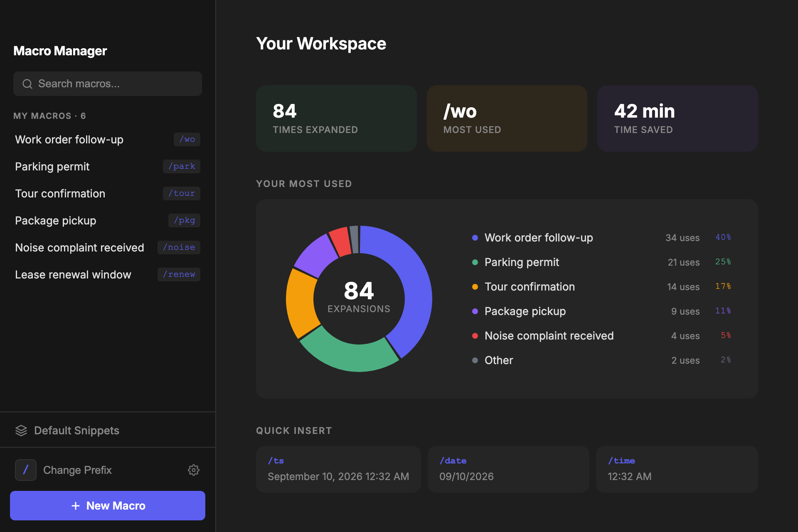Focus the Search macros field

pos(108,84)
